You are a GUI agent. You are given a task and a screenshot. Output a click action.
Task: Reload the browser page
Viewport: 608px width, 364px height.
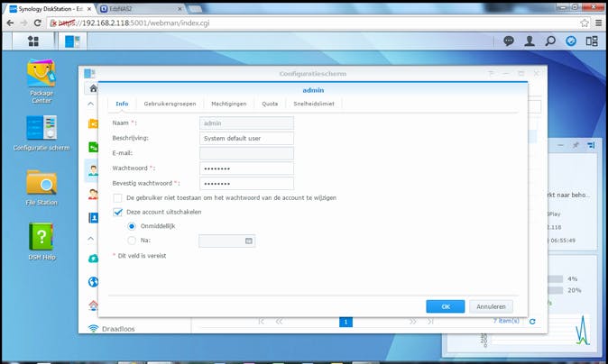tap(37, 23)
